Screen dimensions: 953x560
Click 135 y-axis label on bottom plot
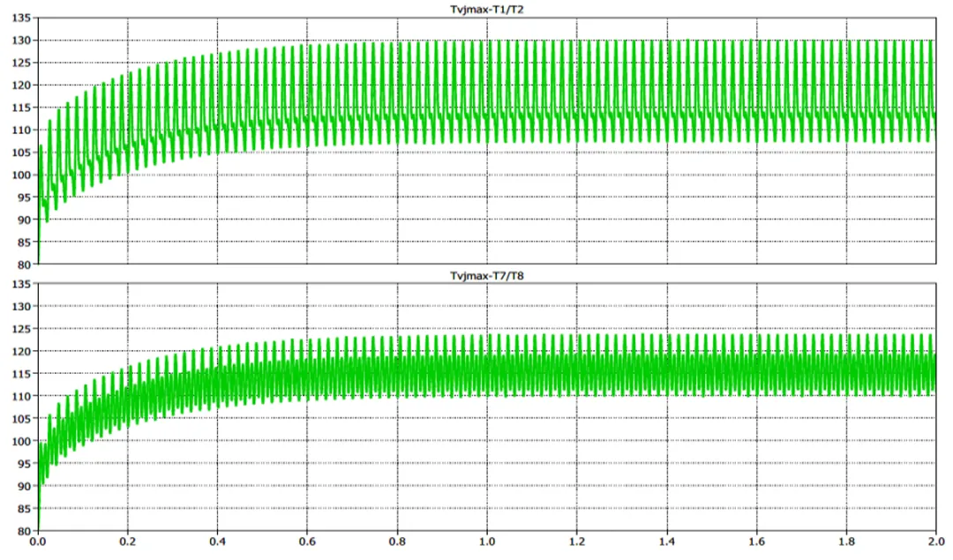pyautogui.click(x=21, y=285)
